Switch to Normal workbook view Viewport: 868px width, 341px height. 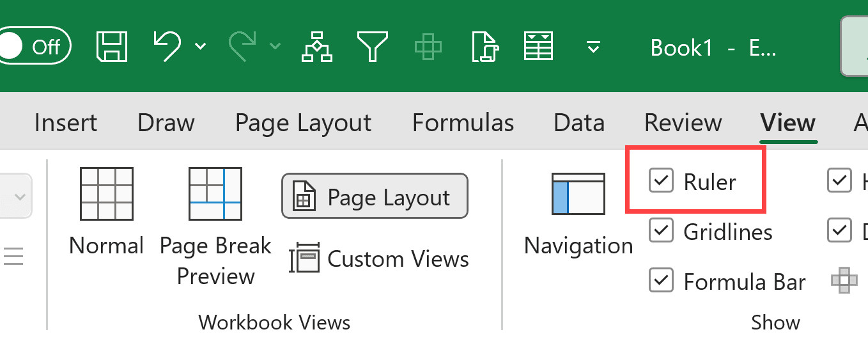coord(106,212)
